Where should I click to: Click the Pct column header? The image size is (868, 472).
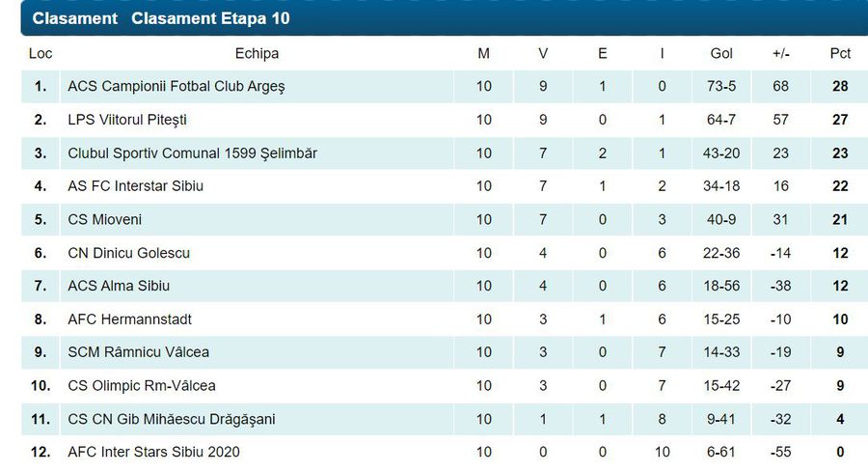840,54
